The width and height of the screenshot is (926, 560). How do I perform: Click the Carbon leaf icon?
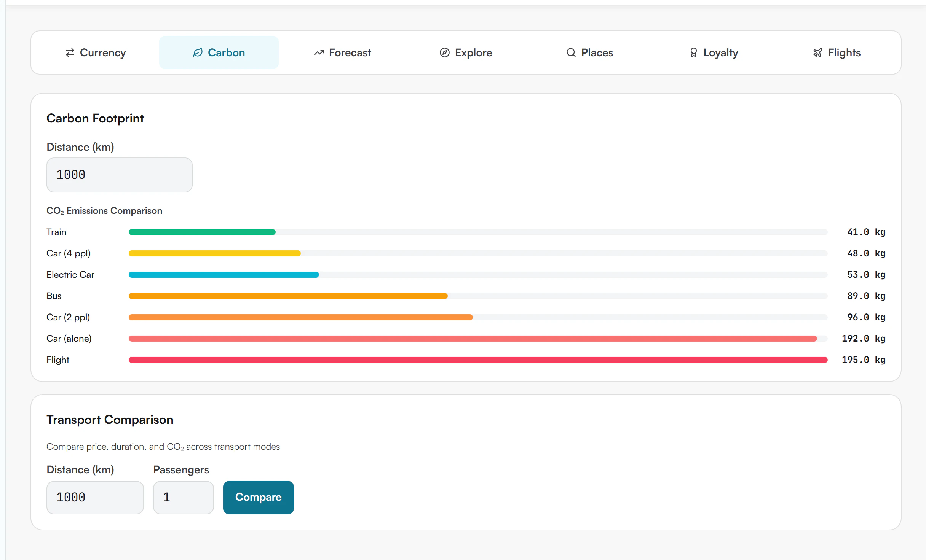pyautogui.click(x=198, y=52)
